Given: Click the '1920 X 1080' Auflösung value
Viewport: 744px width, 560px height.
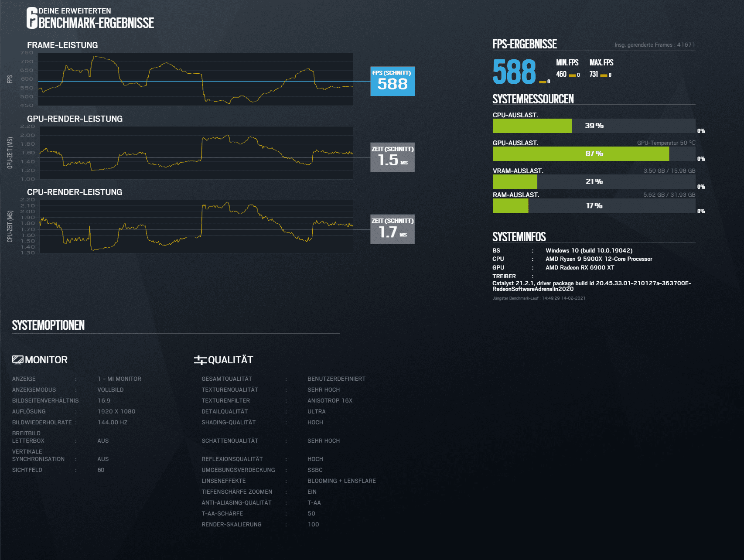Looking at the screenshot, I should point(116,411).
